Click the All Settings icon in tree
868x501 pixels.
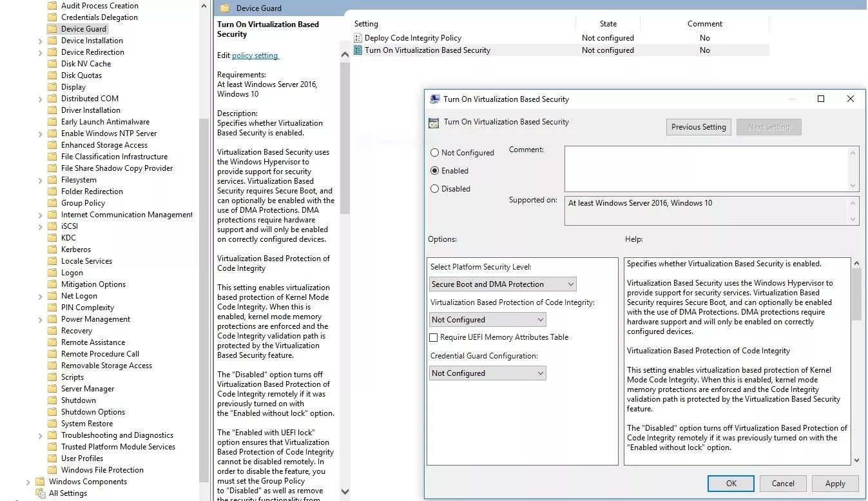pos(40,493)
